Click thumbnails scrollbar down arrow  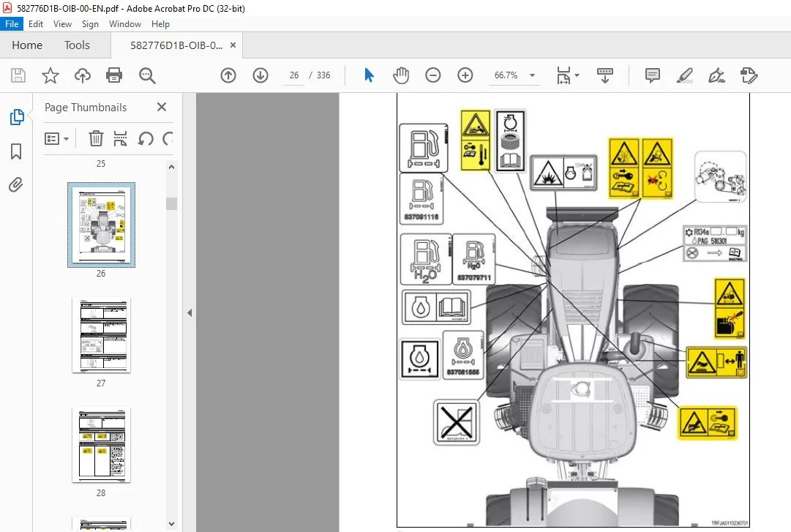click(x=171, y=524)
